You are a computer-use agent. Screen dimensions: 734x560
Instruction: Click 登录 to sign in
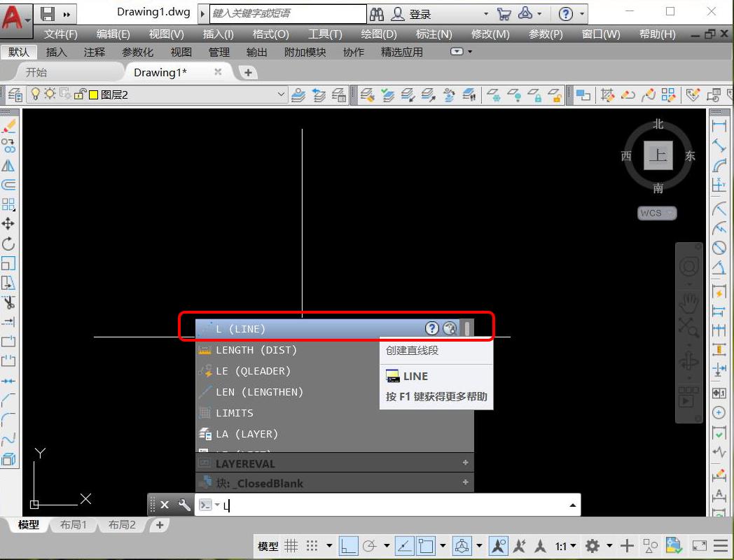(420, 14)
